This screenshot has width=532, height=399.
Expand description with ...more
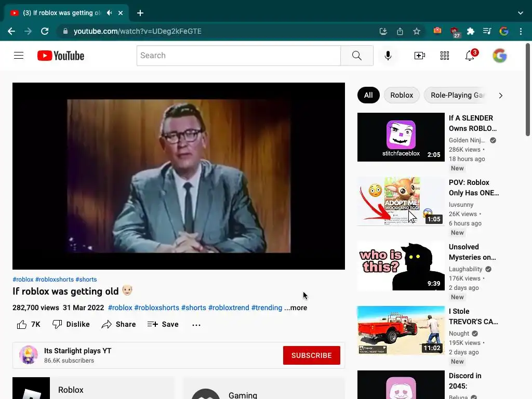(x=296, y=308)
